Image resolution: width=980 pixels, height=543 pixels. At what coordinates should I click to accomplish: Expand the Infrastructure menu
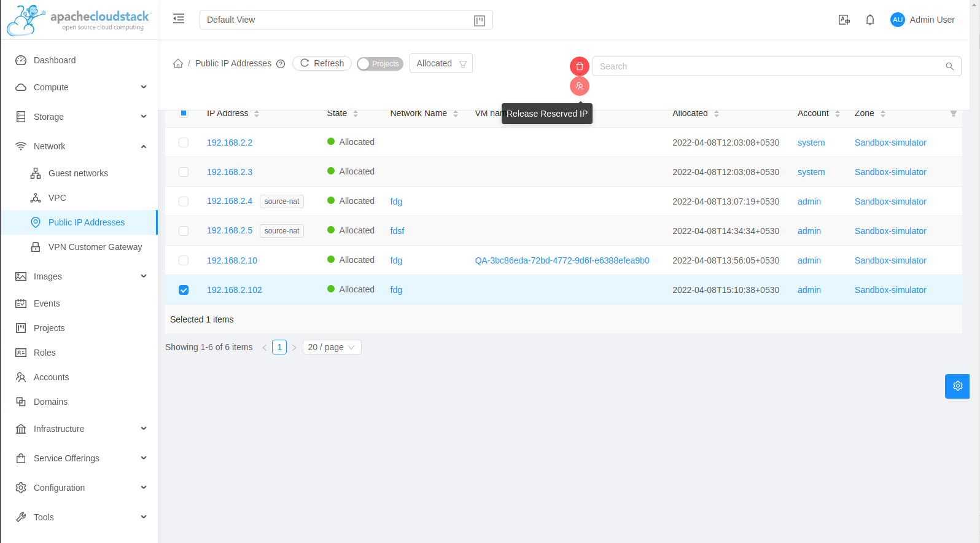pyautogui.click(x=79, y=429)
